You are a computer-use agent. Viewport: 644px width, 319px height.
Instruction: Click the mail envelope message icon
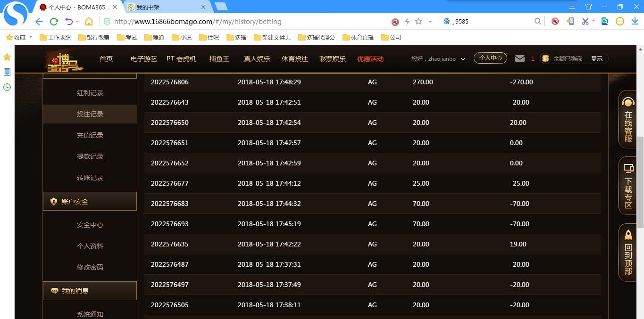pyautogui.click(x=520, y=58)
